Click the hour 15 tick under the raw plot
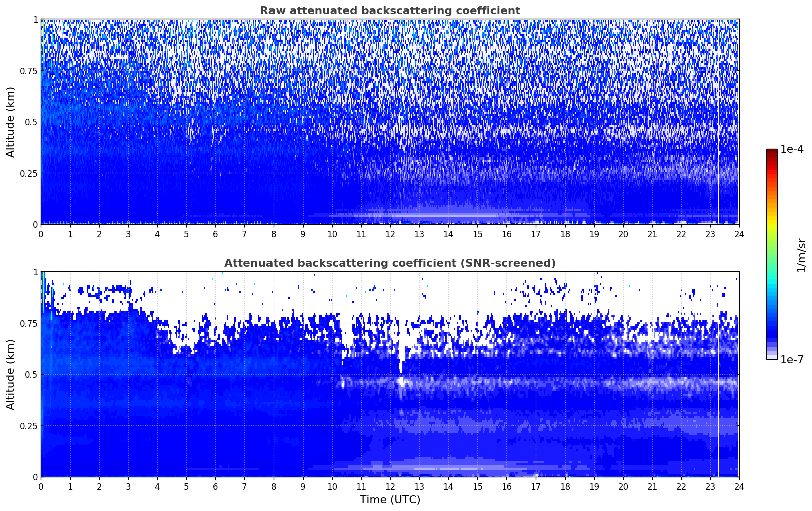The height and width of the screenshot is (511, 812). [477, 234]
